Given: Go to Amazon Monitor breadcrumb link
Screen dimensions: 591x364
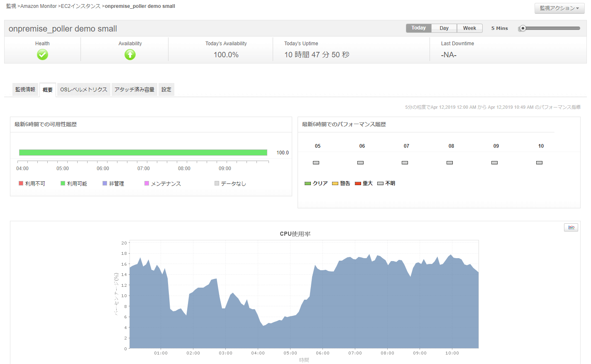Looking at the screenshot, I should pyautogui.click(x=39, y=6).
